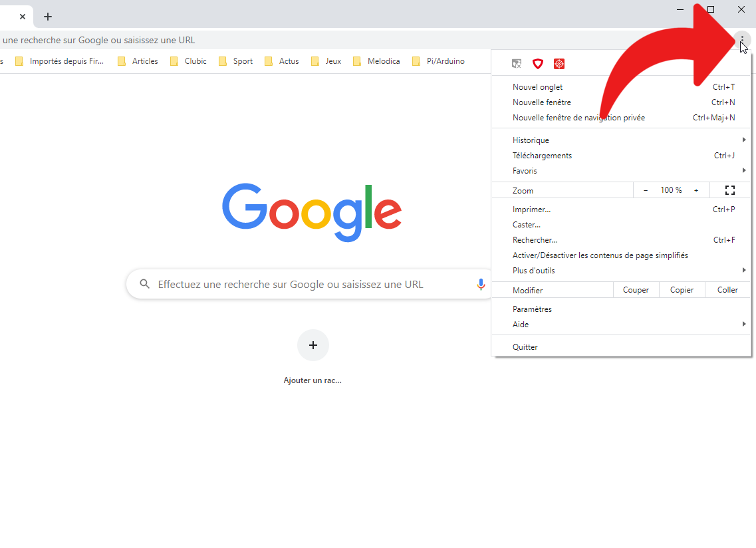
Task: Click the Google logo
Action: 312,212
